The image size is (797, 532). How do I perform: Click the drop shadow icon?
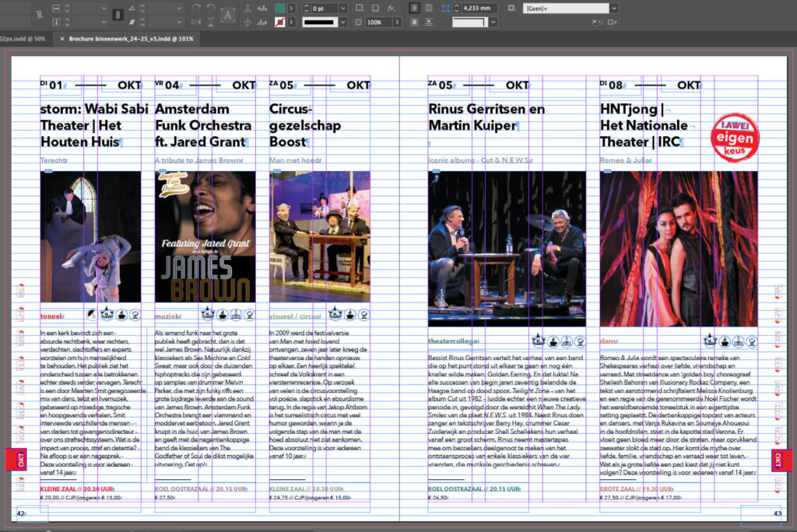point(374,9)
